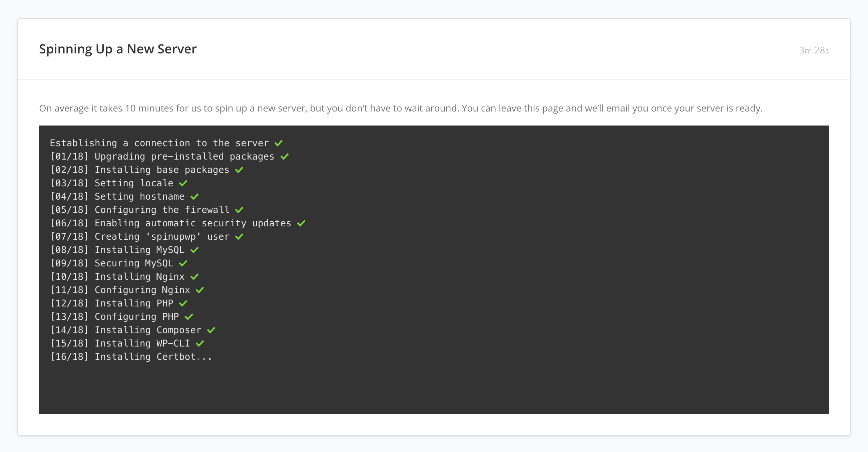Click checkmark next to 'Securing MySQL'
The height and width of the screenshot is (452, 868).
(x=183, y=263)
